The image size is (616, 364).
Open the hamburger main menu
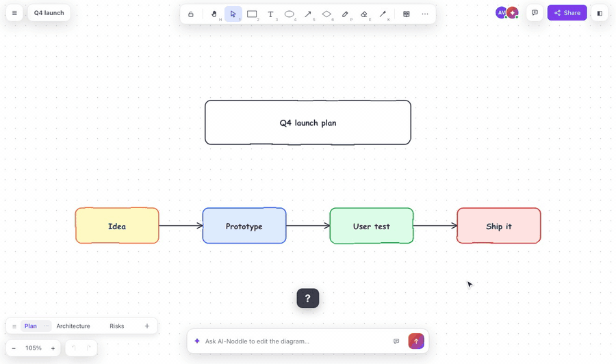pyautogui.click(x=14, y=13)
